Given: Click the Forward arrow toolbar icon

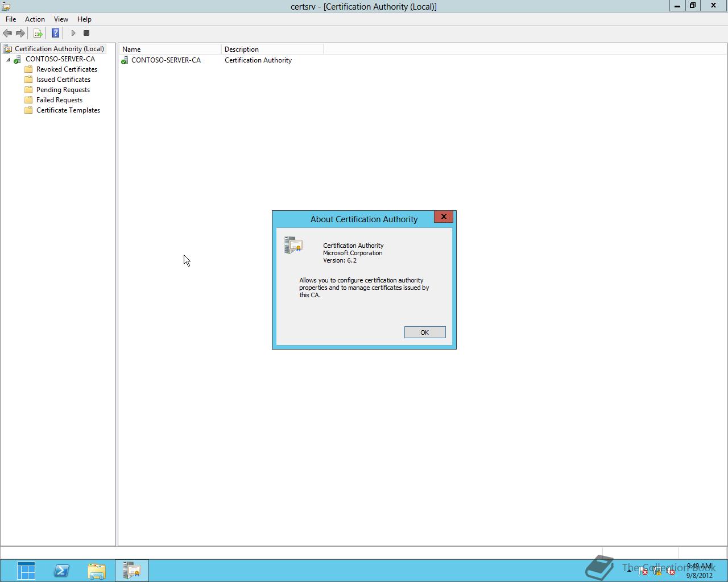Looking at the screenshot, I should (20, 33).
